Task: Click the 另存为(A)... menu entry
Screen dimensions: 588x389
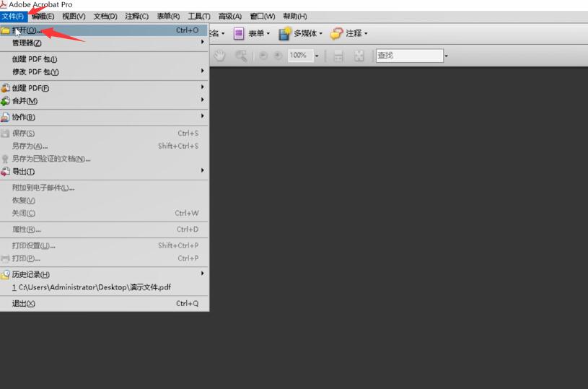Action: click(x=104, y=146)
